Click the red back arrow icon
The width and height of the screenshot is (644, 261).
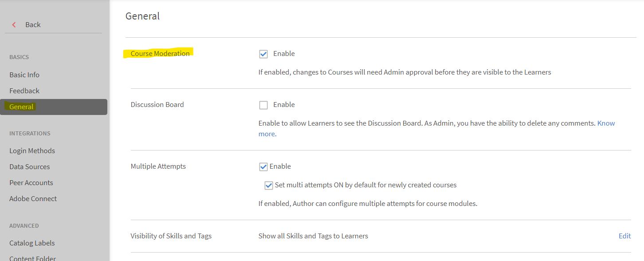click(14, 25)
